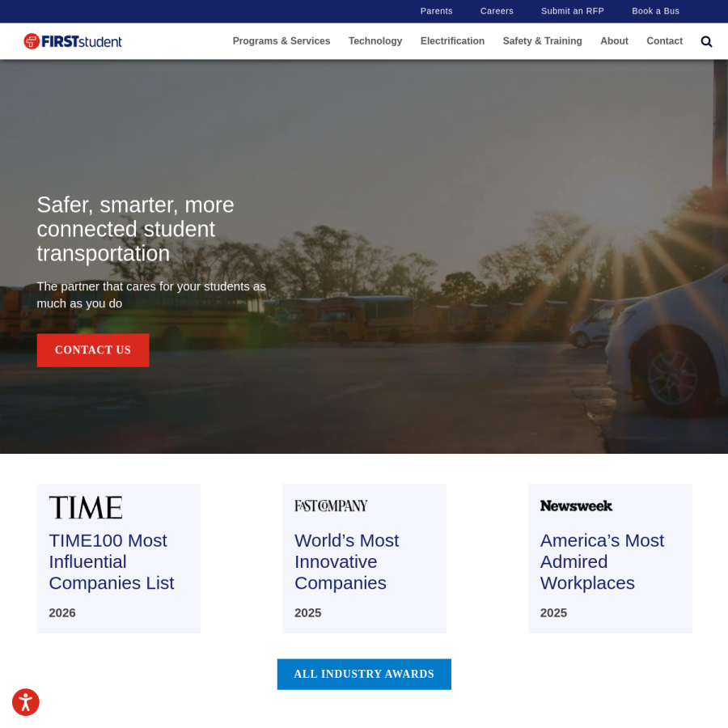Image resolution: width=728 pixels, height=728 pixels.
Task: Click the 2026 year on TIME card
Action: pos(62,613)
